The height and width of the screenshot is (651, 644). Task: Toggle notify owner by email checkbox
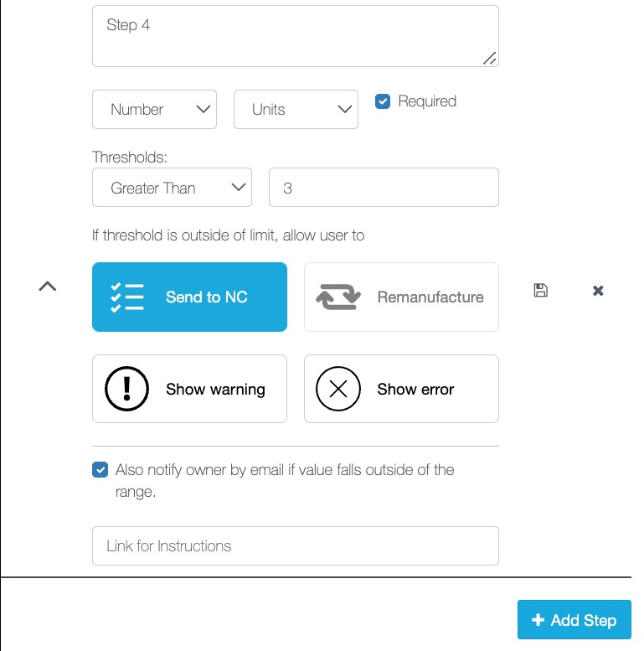point(100,470)
